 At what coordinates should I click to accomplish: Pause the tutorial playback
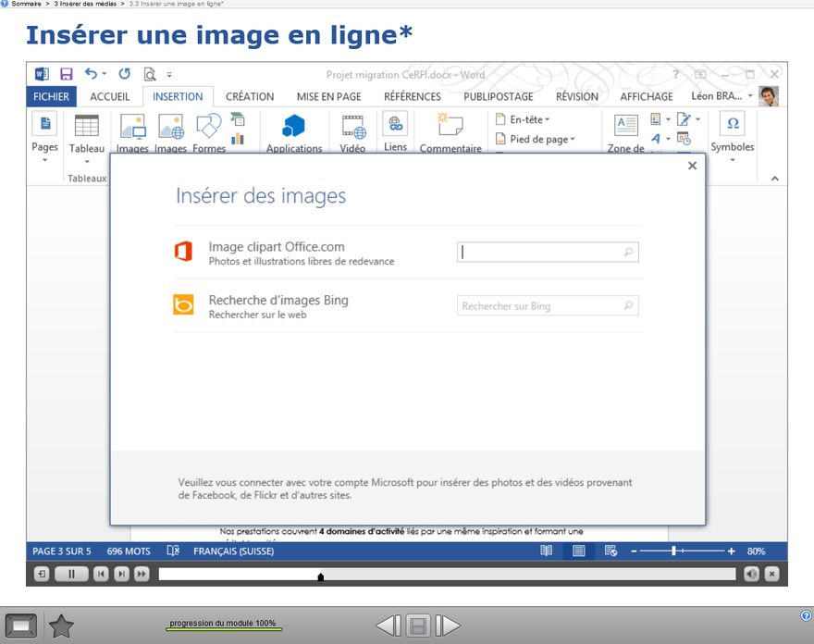(x=71, y=575)
